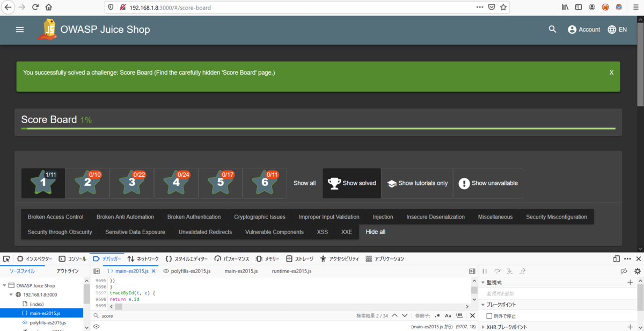Image resolution: width=644 pixels, height=331 pixels.
Task: Click Show all difficulties
Action: coord(304,183)
